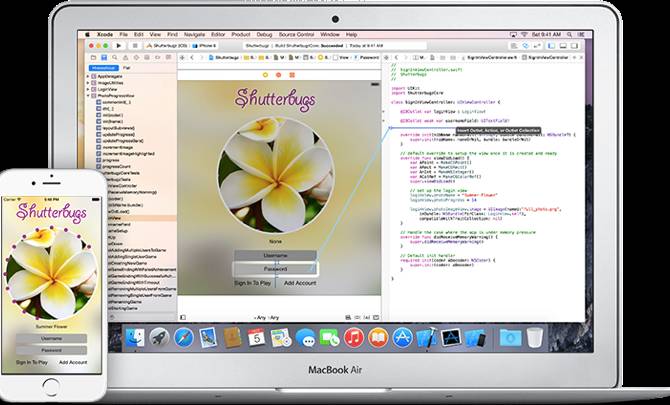This screenshot has width=670, height=405.
Task: Select the Hierarchical filter in the navigator
Action: click(x=104, y=68)
